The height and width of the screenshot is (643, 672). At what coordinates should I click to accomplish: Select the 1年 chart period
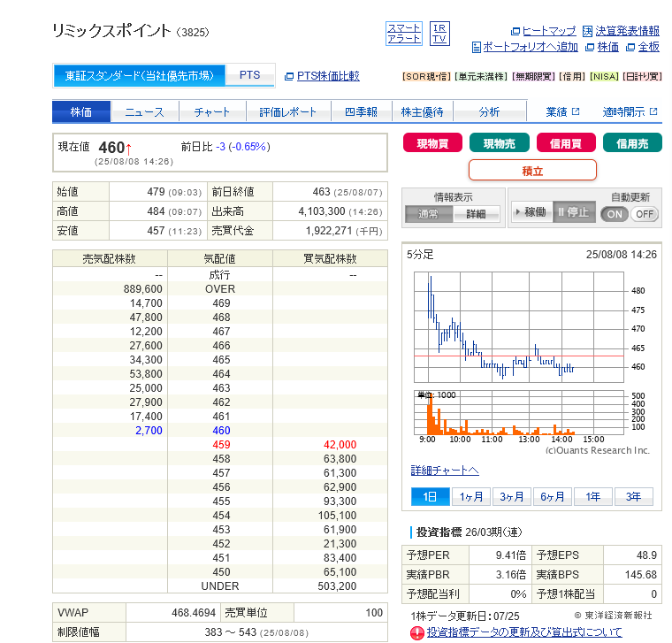593,496
